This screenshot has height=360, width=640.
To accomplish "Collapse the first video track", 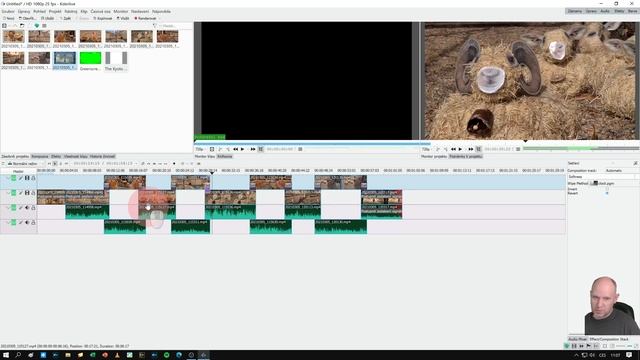I will 8,178.
